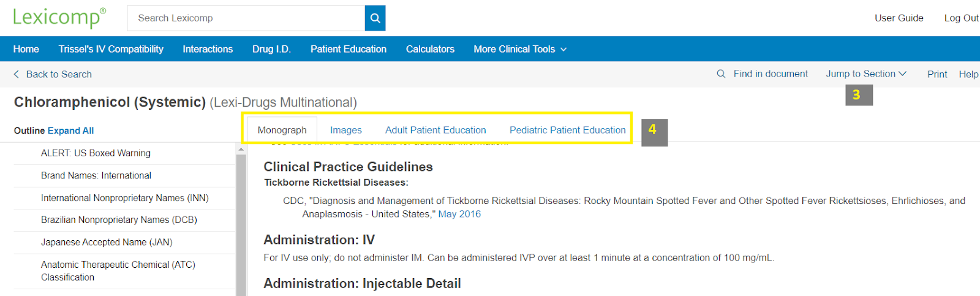Click the Lexicomp logo
This screenshot has width=980, height=296.
click(59, 17)
